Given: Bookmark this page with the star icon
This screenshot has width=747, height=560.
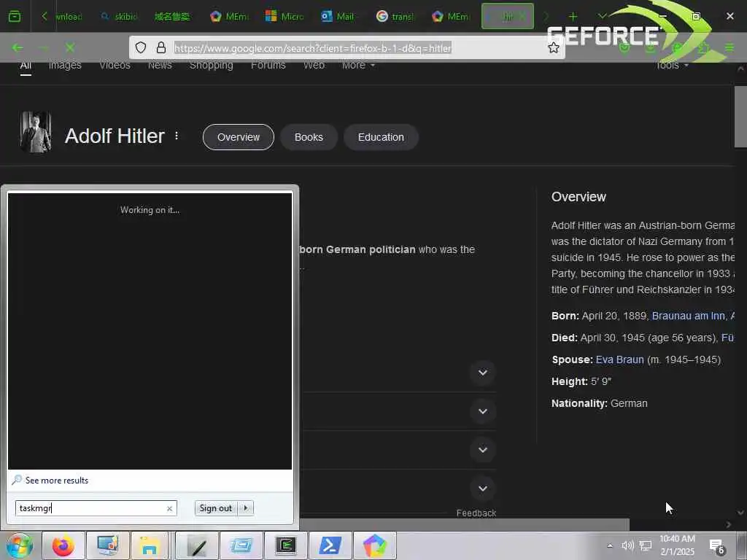Looking at the screenshot, I should [x=553, y=47].
